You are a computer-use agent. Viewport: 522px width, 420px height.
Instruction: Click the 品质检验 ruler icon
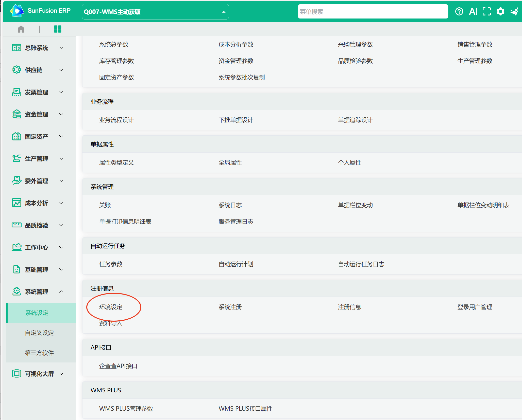[x=16, y=225]
